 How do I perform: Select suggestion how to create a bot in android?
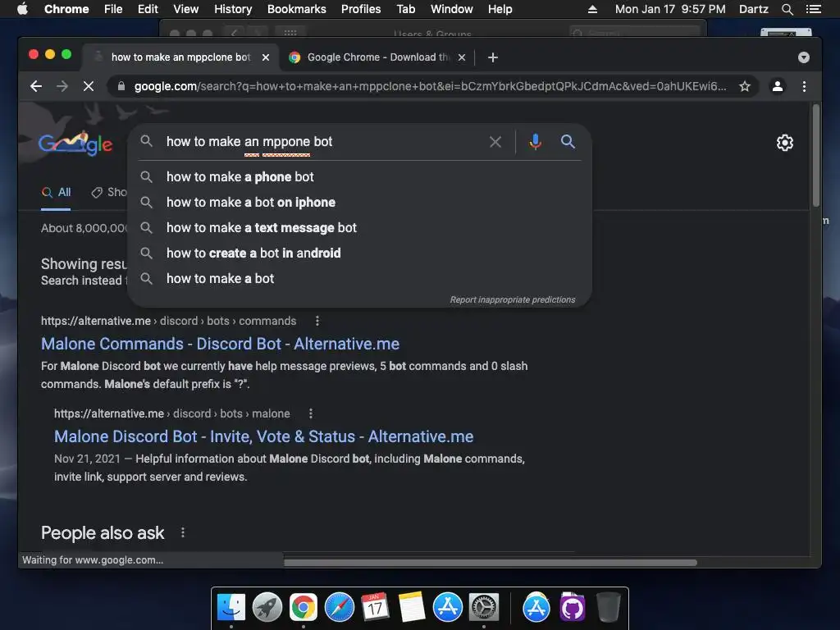tap(360, 253)
